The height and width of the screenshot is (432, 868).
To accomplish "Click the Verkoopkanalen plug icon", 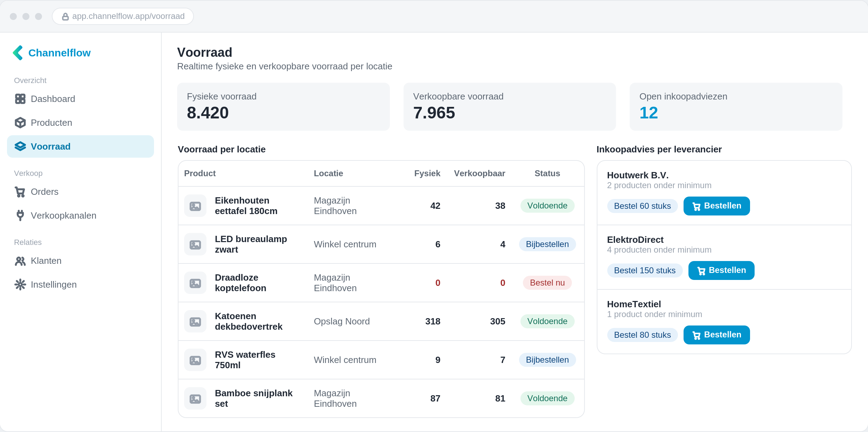I will 20,215.
